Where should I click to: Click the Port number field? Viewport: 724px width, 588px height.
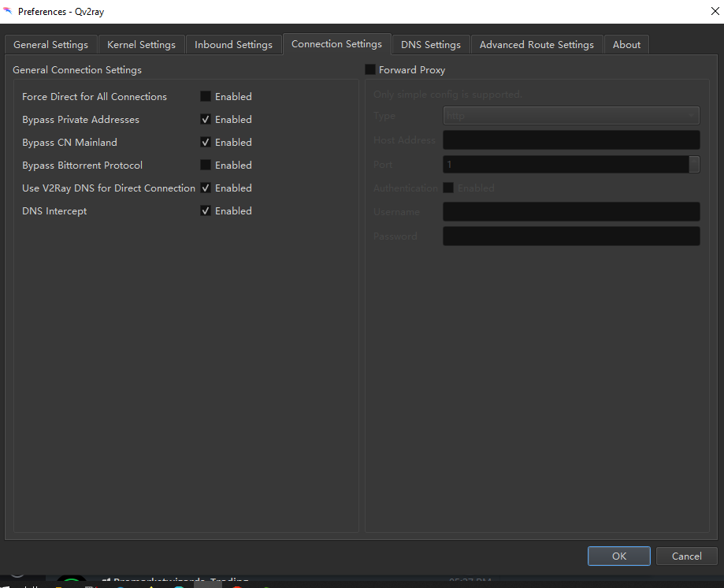click(566, 165)
